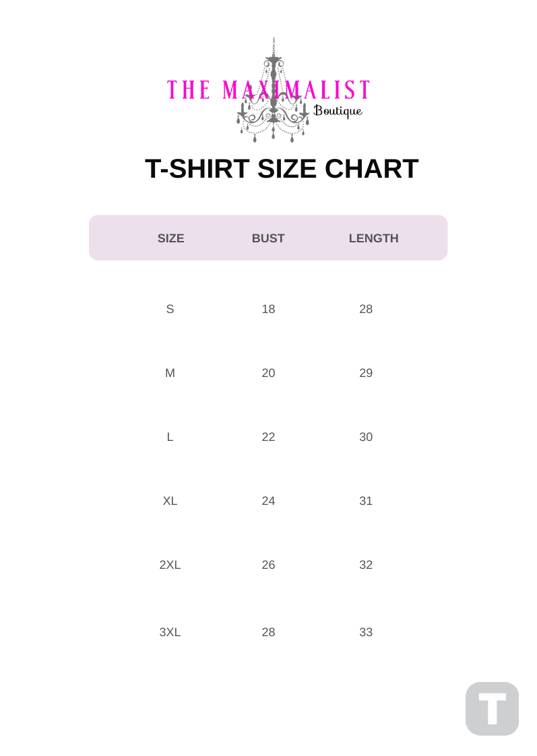Select the 3XL size row label
Image resolution: width=537 pixels, height=756 pixels.
click(x=170, y=632)
